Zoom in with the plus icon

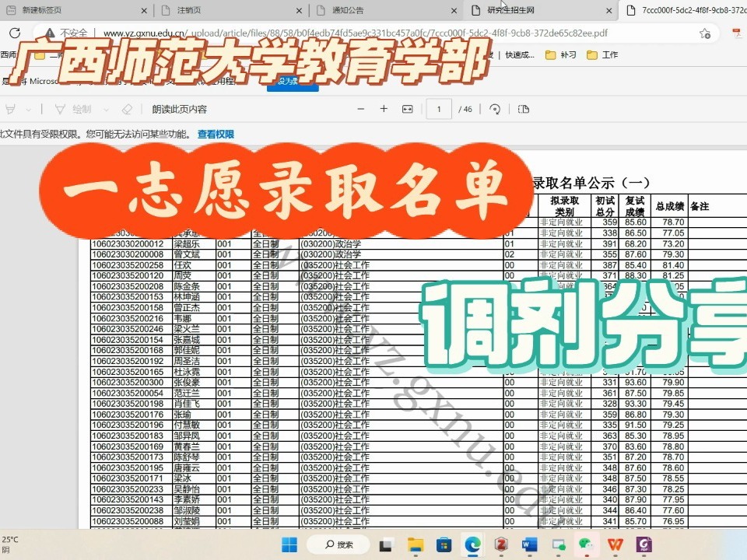(x=384, y=109)
